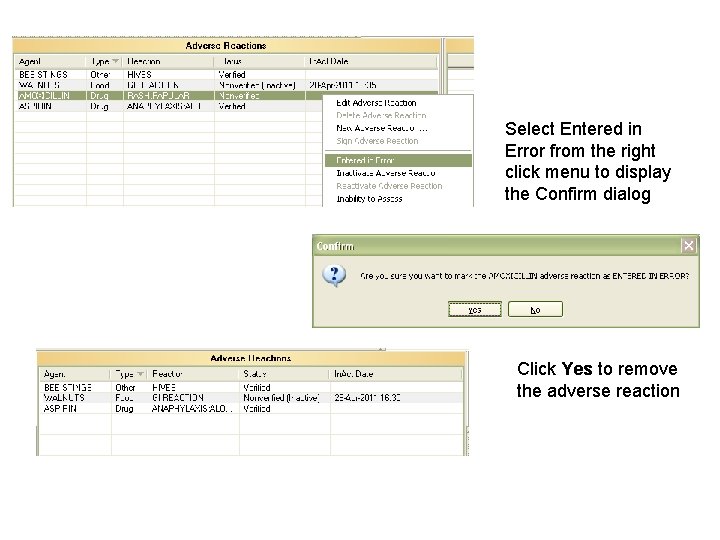Viewport: 720px width, 540px height.
Task: Select ASPIRIN row in lower table
Action: 251,408
